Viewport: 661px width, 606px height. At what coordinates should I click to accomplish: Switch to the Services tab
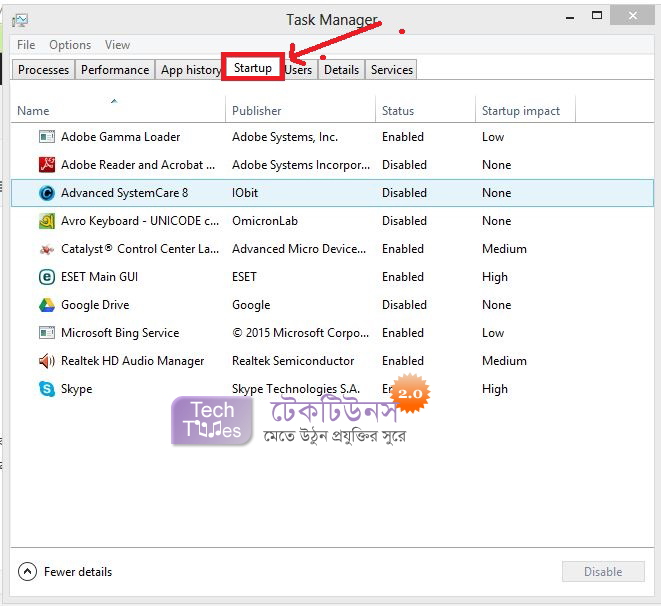click(x=392, y=70)
